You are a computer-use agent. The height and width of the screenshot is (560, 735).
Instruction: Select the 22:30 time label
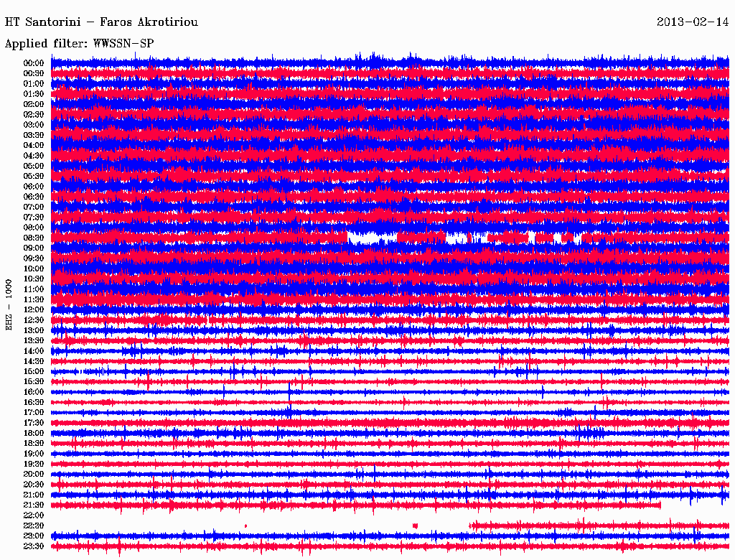[x=34, y=526]
